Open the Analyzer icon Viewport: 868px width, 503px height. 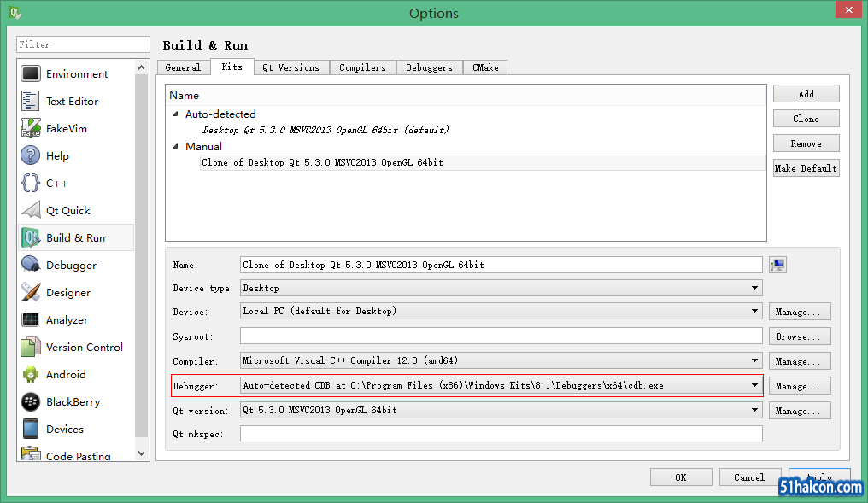[x=31, y=320]
